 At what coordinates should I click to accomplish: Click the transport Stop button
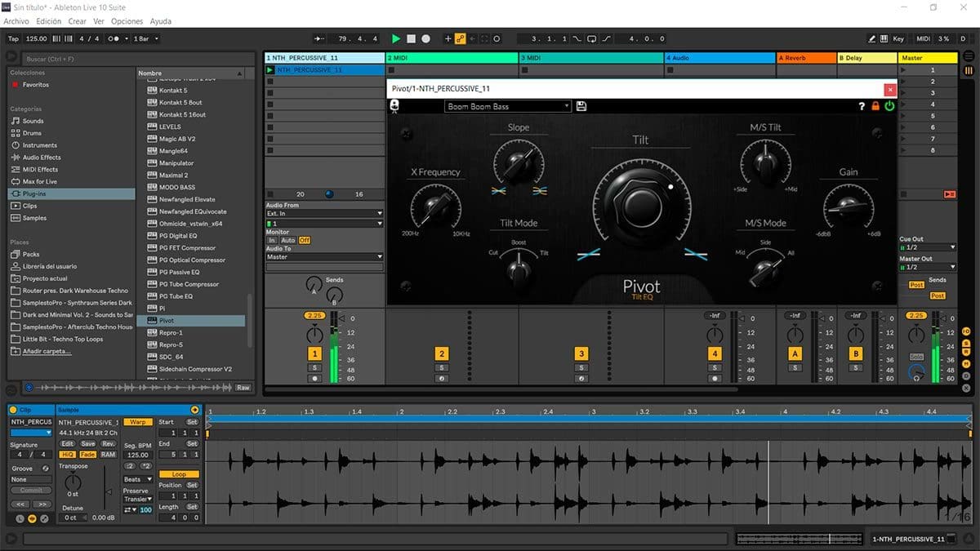[x=412, y=38]
